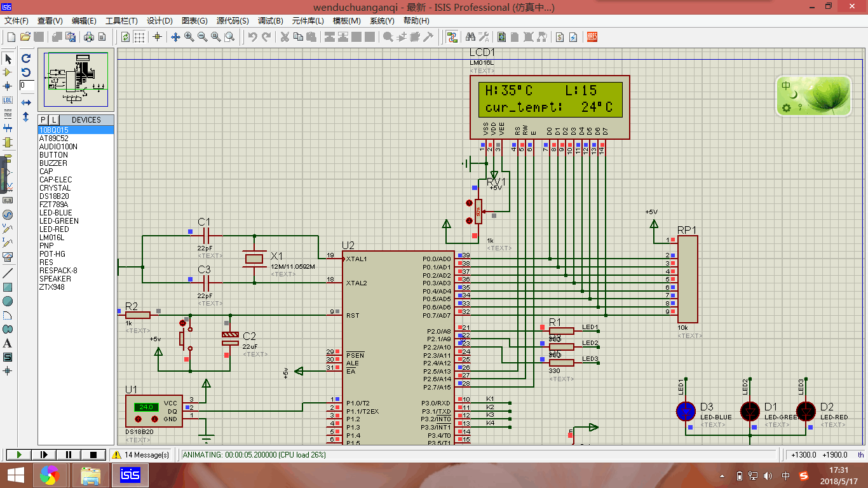Click the binoculars Search and Tag icon
Screen dimensions: 868x488
(x=471, y=37)
